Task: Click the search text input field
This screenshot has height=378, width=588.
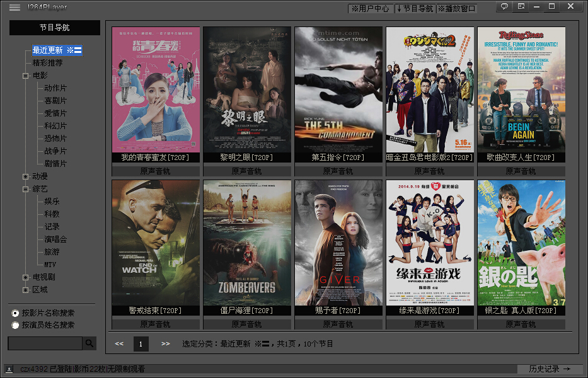Action: coord(45,343)
